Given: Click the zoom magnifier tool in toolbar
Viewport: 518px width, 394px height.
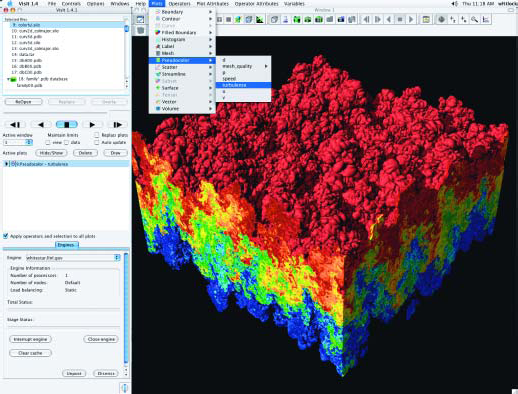Looking at the screenshot, I should pos(475,20).
